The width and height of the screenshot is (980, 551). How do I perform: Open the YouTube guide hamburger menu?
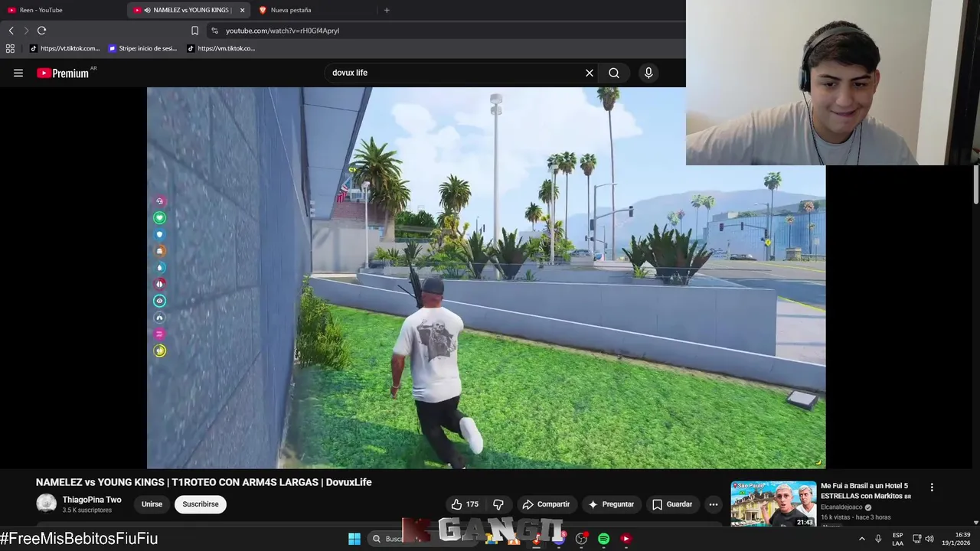pyautogui.click(x=18, y=73)
